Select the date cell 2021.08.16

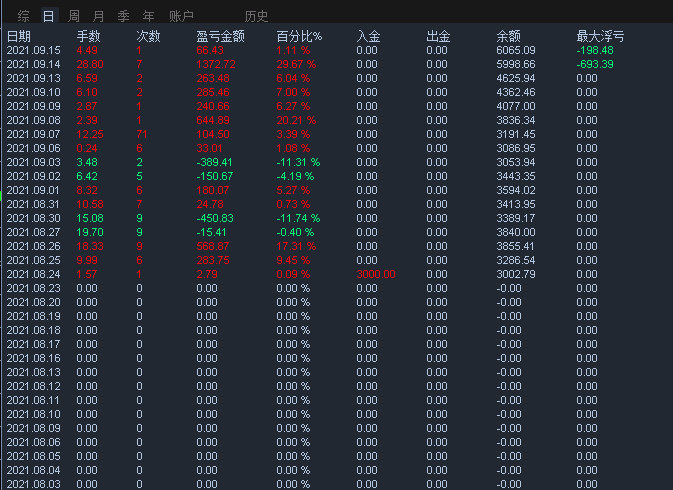33,358
